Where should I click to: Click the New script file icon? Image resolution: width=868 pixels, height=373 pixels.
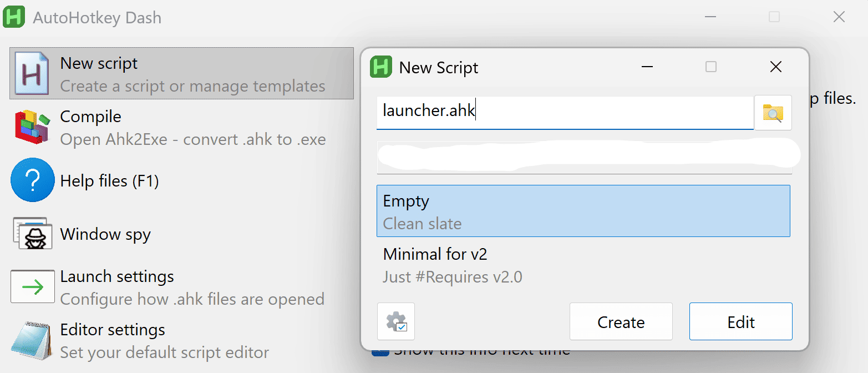[x=33, y=73]
